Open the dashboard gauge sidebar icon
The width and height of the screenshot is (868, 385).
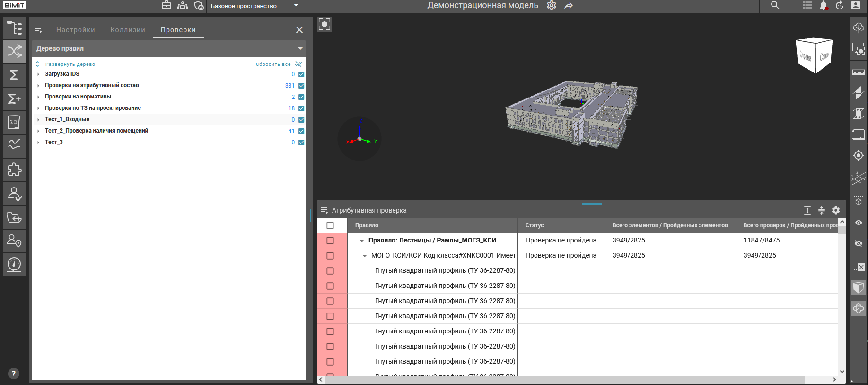[x=14, y=264]
